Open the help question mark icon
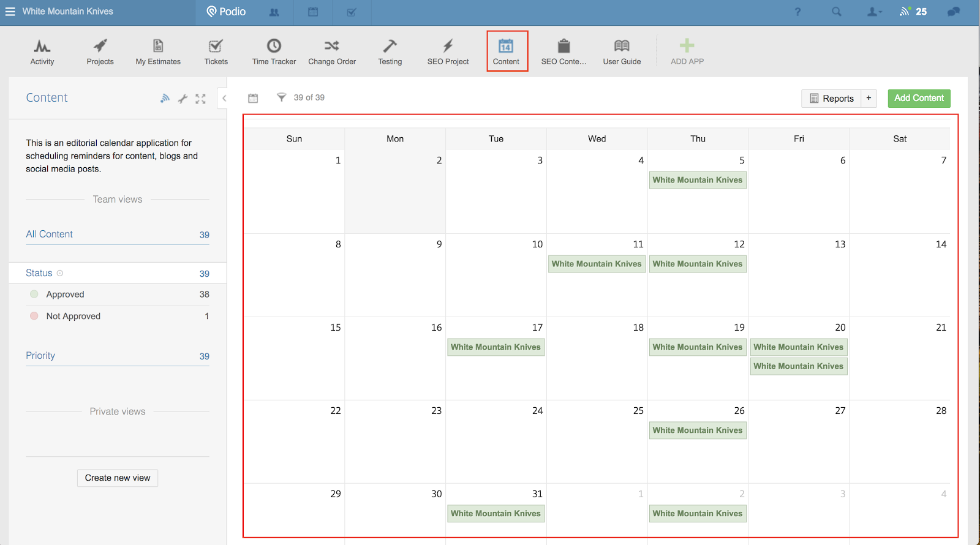The image size is (980, 545). click(x=797, y=12)
